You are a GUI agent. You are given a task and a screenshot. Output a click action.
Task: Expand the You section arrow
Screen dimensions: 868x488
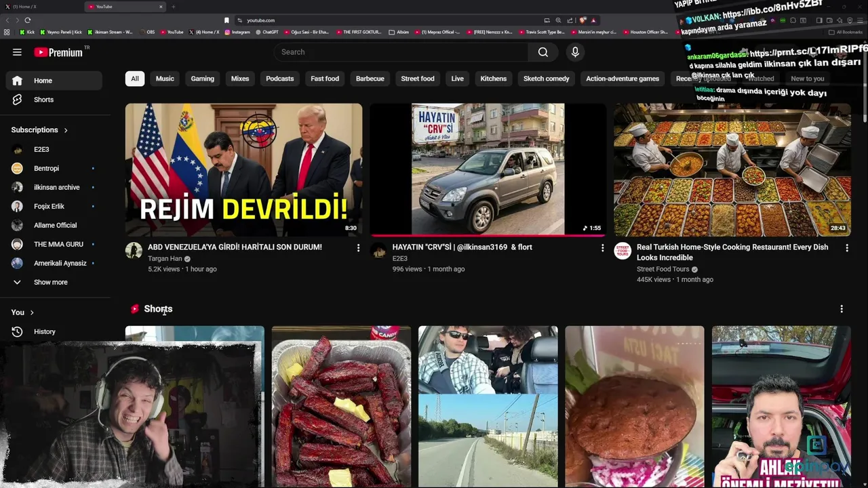click(x=32, y=312)
